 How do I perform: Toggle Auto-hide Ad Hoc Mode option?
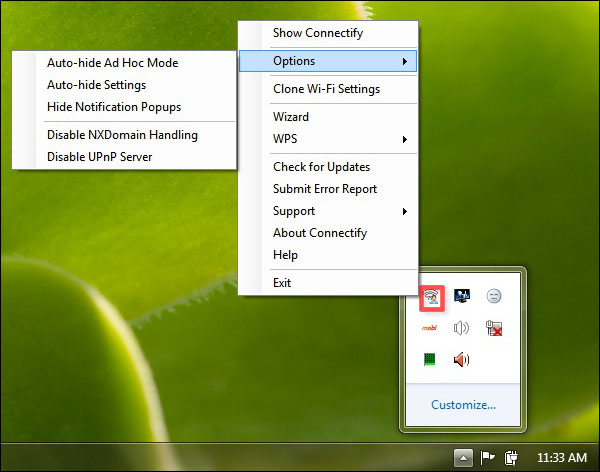[124, 63]
